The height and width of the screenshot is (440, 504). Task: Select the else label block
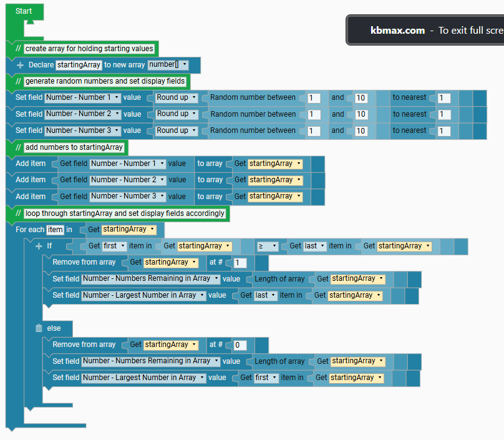coord(54,328)
